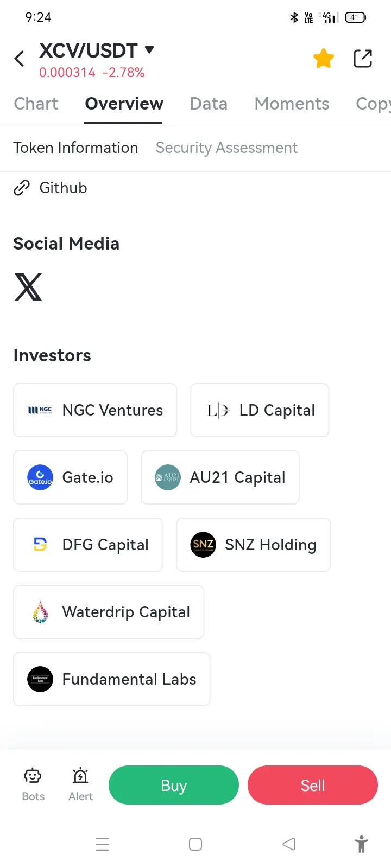This screenshot has width=391, height=868.
Task: Open the Moments tab
Action: [292, 104]
